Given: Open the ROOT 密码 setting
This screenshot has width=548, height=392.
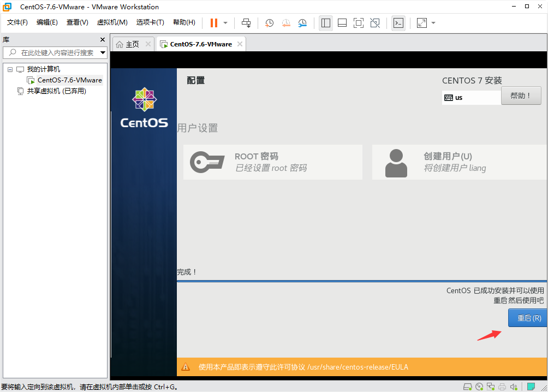Looking at the screenshot, I should click(272, 162).
